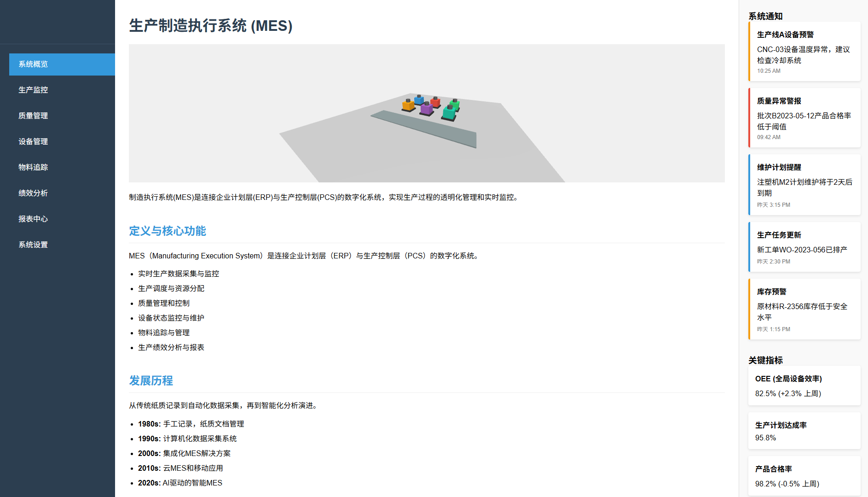The width and height of the screenshot is (868, 497).
Task: Open the 质量异常警报 notification card
Action: pyautogui.click(x=804, y=118)
